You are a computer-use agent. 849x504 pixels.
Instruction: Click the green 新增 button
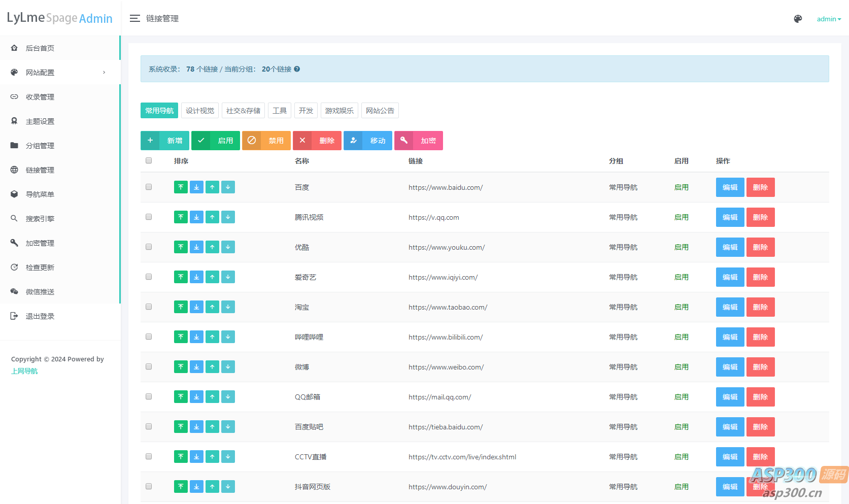click(165, 141)
